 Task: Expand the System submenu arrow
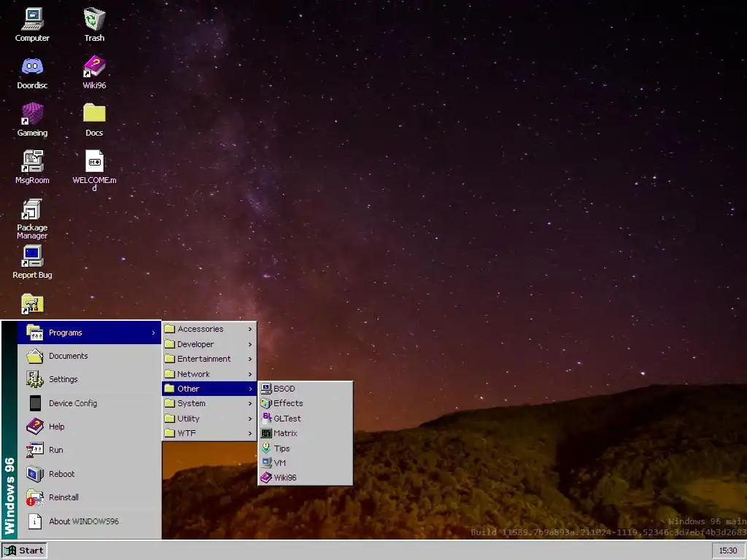click(250, 403)
